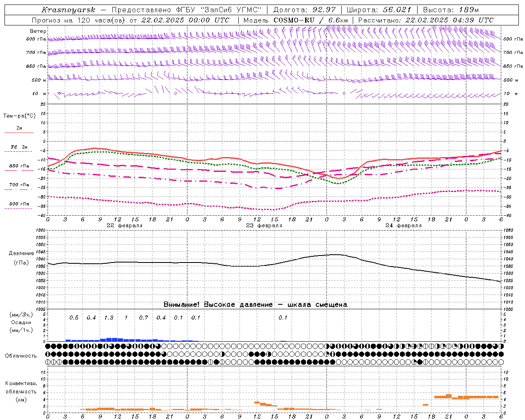Screen dimensions: 525x420
Task: Click the Облачность panel label
Action: 21,356
